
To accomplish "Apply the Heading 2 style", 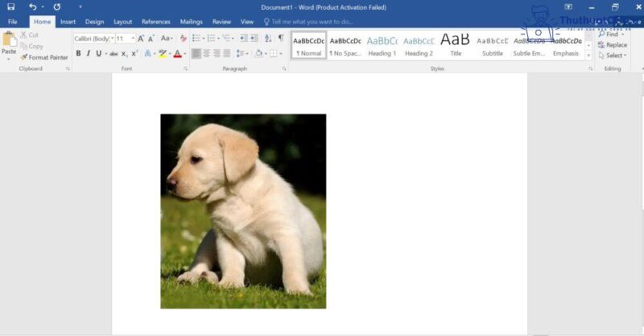I will (x=419, y=45).
